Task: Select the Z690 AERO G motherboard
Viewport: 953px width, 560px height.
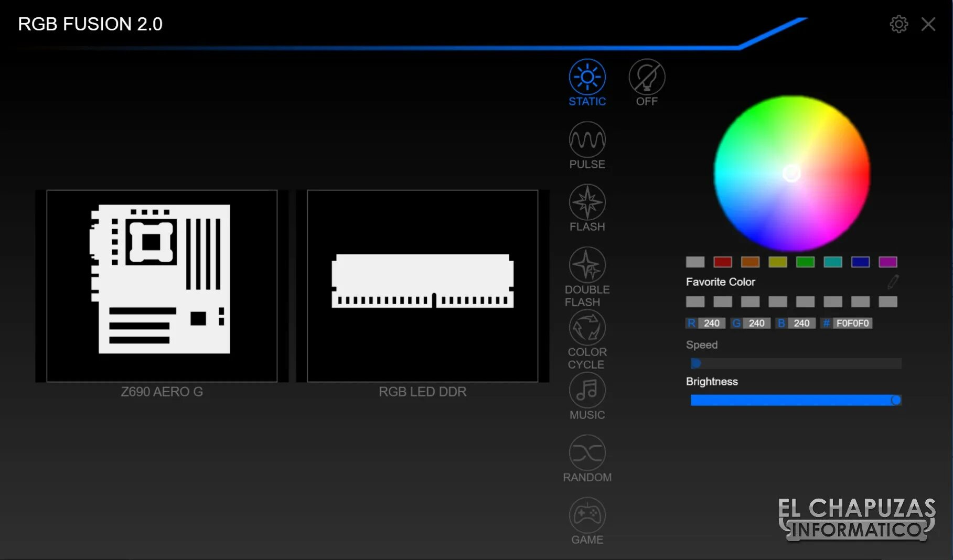Action: coord(162,286)
